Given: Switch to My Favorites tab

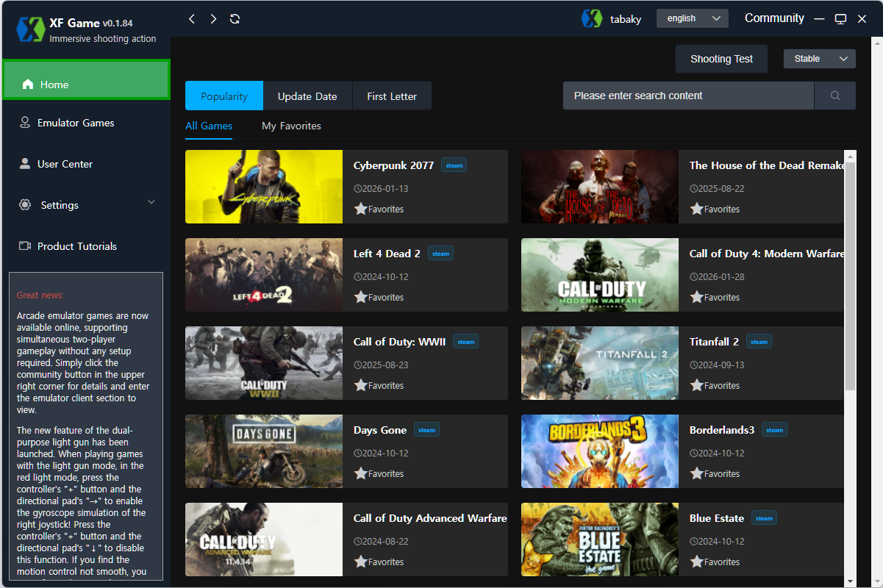Looking at the screenshot, I should [x=291, y=126].
